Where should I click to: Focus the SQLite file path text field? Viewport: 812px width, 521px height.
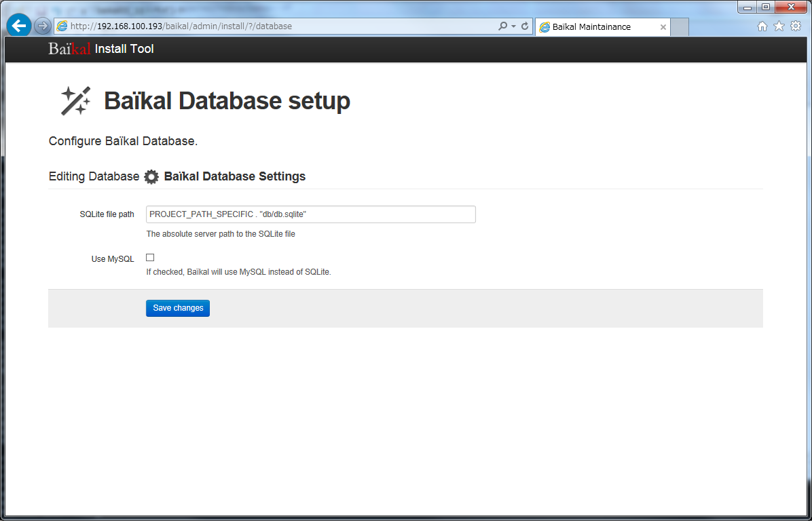pos(310,214)
